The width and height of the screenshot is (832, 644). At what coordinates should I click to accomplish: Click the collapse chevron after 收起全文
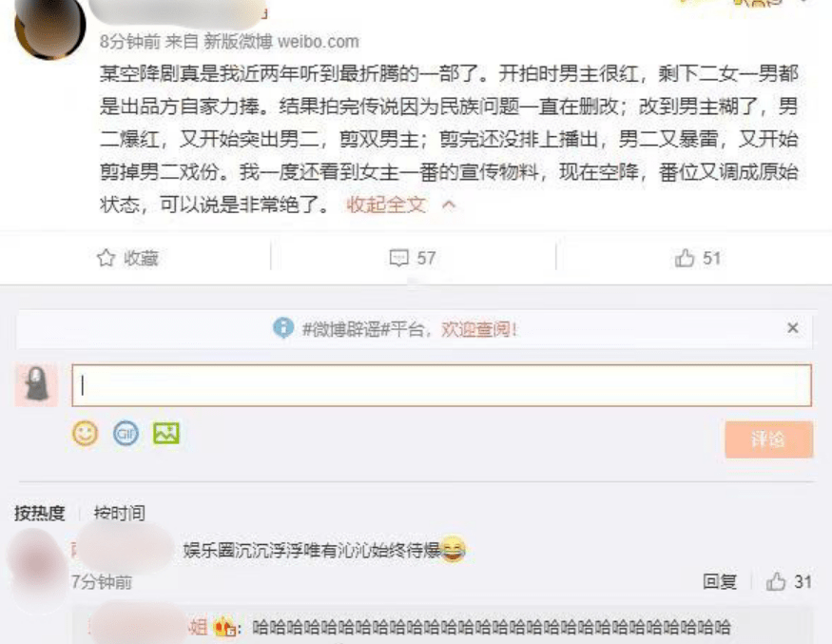449,205
